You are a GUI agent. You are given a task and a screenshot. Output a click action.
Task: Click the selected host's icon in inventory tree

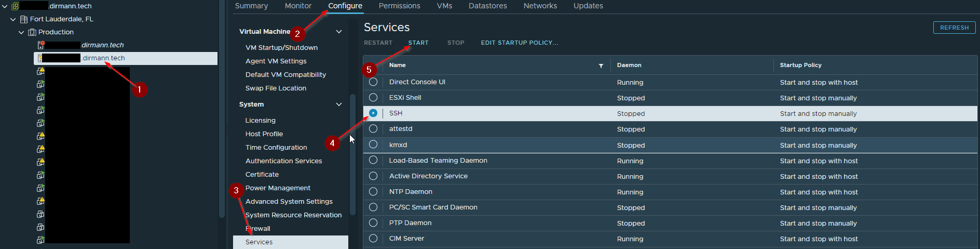pos(40,58)
